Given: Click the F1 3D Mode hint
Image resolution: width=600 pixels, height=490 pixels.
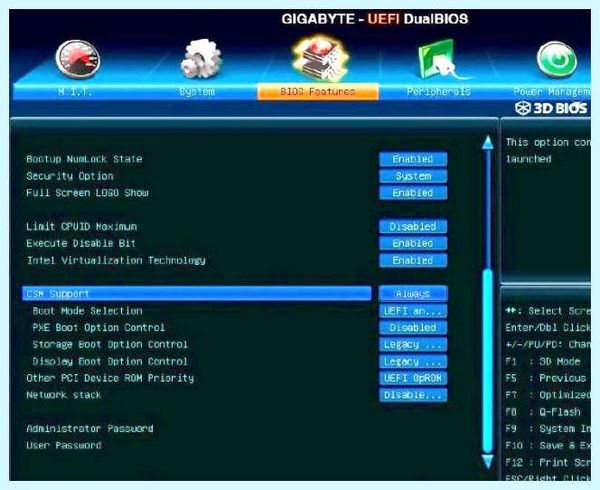Looking at the screenshot, I should tap(543, 361).
